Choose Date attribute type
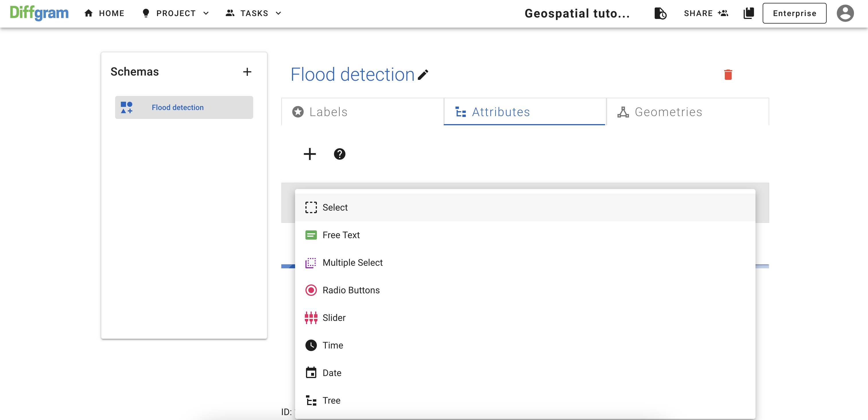This screenshot has height=420, width=868. (525, 373)
